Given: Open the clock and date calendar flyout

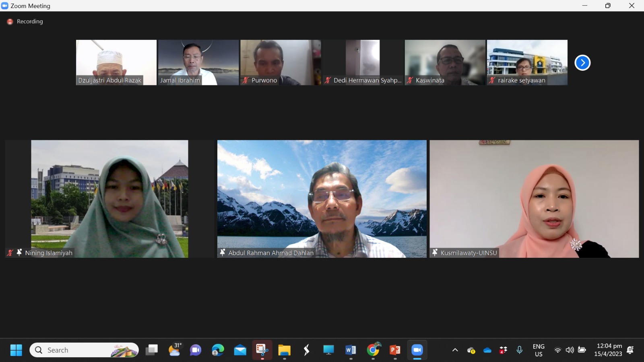Looking at the screenshot, I should pos(609,350).
